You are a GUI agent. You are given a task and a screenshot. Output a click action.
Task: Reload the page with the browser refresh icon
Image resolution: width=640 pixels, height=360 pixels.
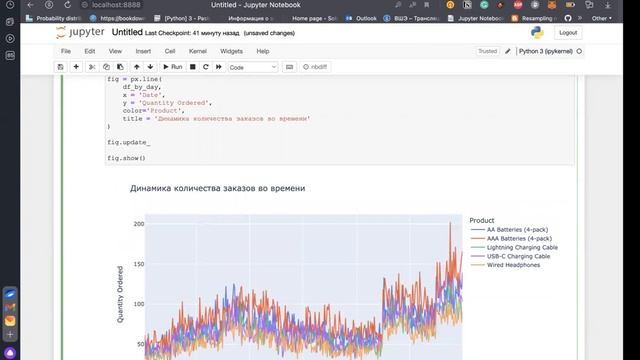click(x=67, y=5)
